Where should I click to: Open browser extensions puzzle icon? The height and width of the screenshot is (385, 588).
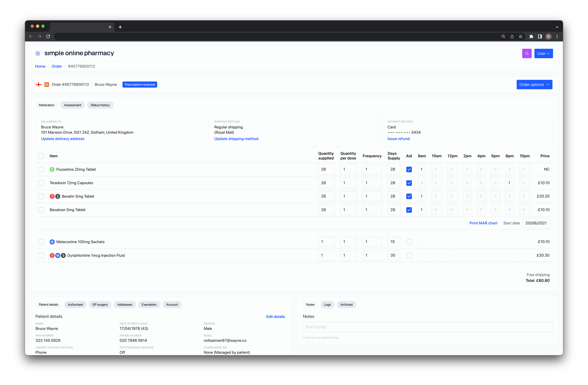531,36
